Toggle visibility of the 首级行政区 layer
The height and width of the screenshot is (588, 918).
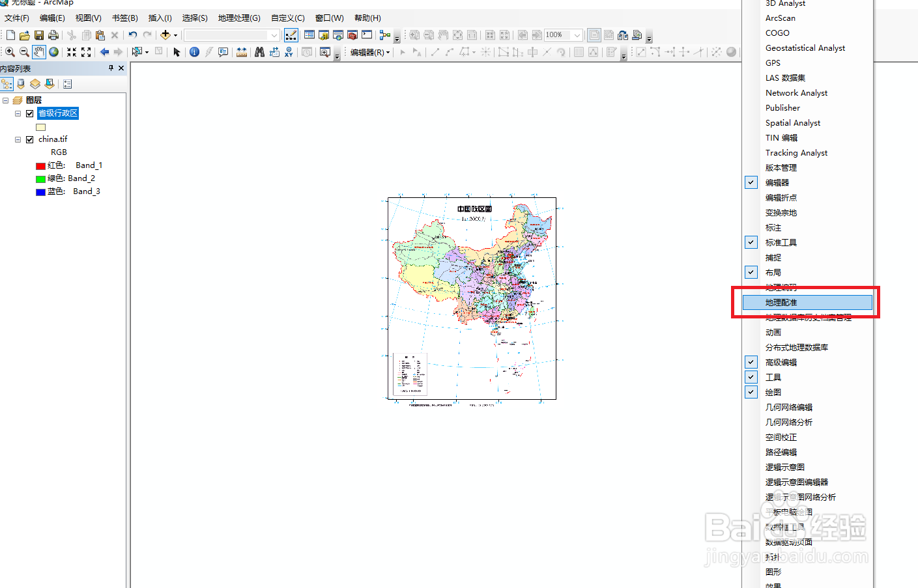tap(30, 113)
